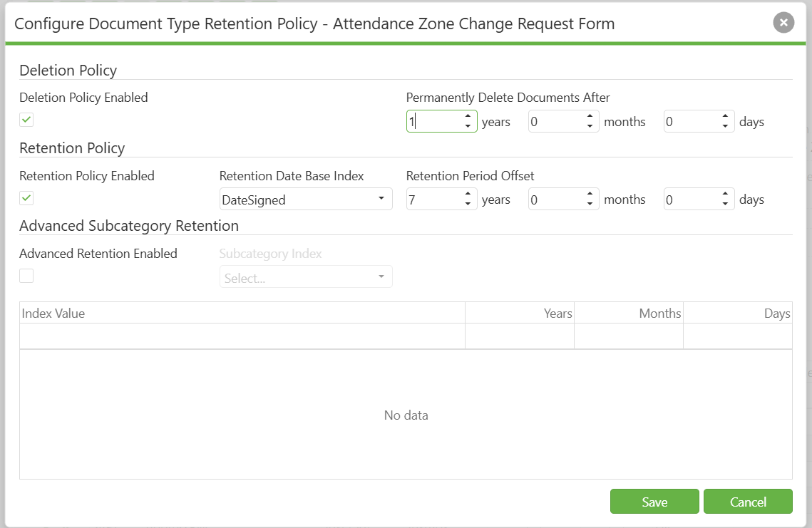Viewport: 812px width, 528px height.
Task: Enable Advanced Retention checkbox
Action: (26, 276)
